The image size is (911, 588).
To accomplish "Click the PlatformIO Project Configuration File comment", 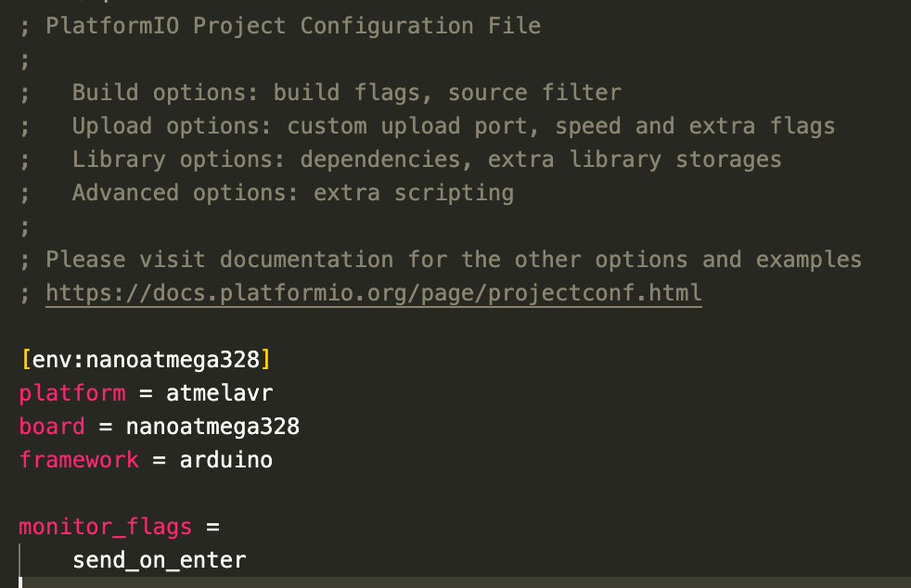I will 293,26.
